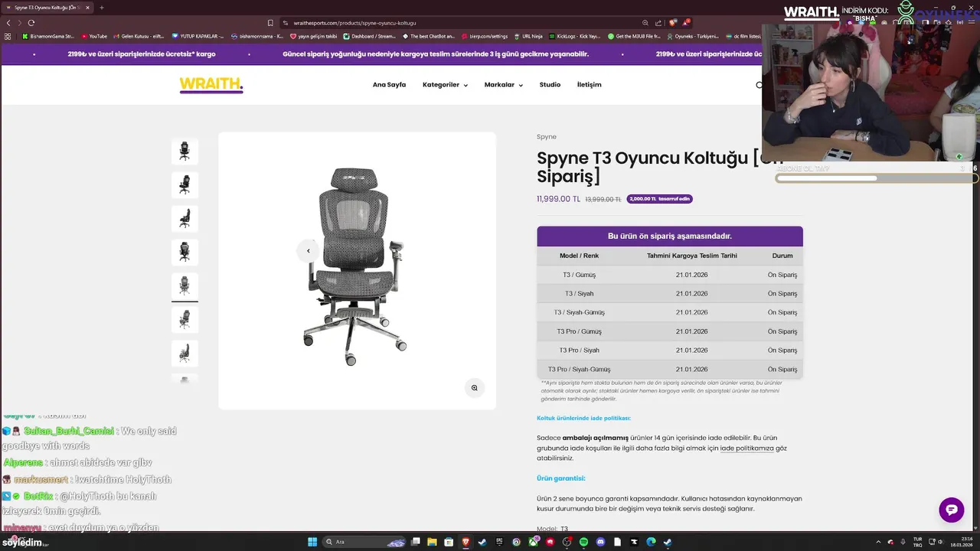Open Discord from the taskbar
Image resolution: width=980 pixels, height=551 pixels.
(600, 542)
